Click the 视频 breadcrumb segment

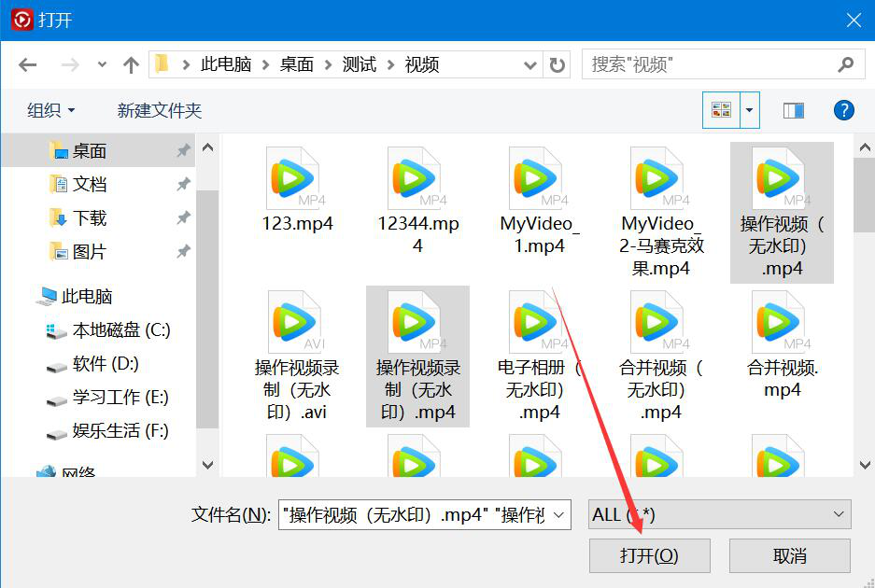click(422, 64)
